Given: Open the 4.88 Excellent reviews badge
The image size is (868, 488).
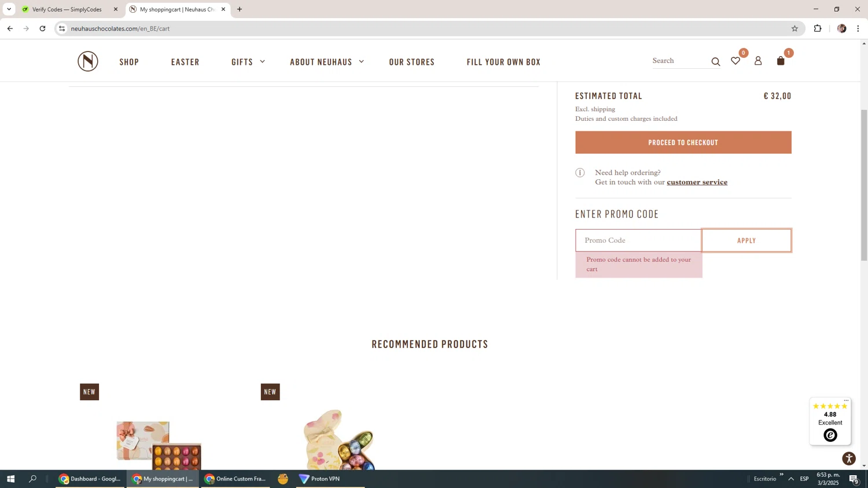Looking at the screenshot, I should pos(830,421).
